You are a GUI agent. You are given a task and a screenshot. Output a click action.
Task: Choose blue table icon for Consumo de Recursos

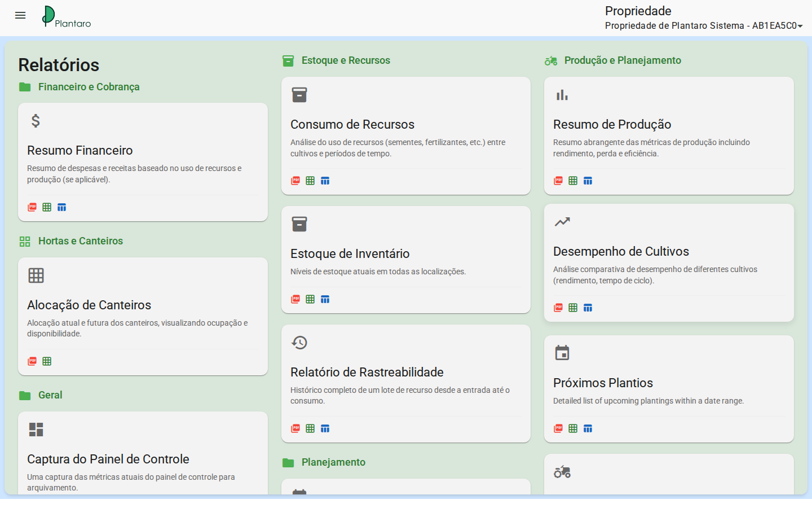point(325,181)
